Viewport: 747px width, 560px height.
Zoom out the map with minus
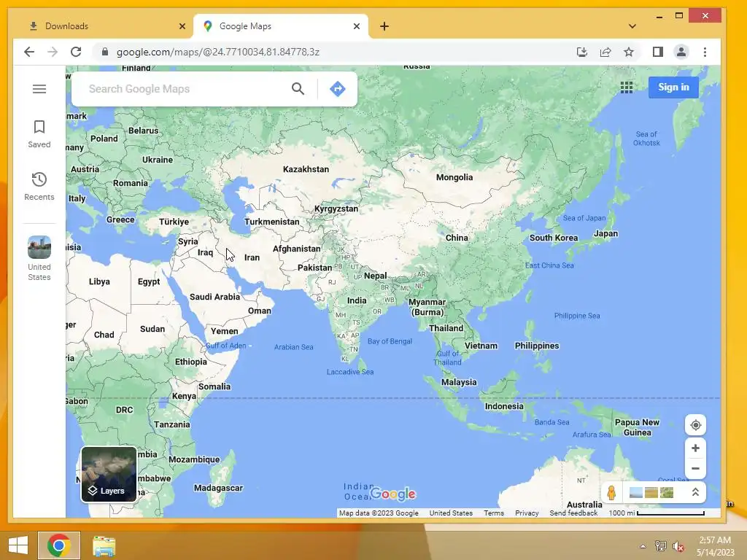click(x=695, y=469)
